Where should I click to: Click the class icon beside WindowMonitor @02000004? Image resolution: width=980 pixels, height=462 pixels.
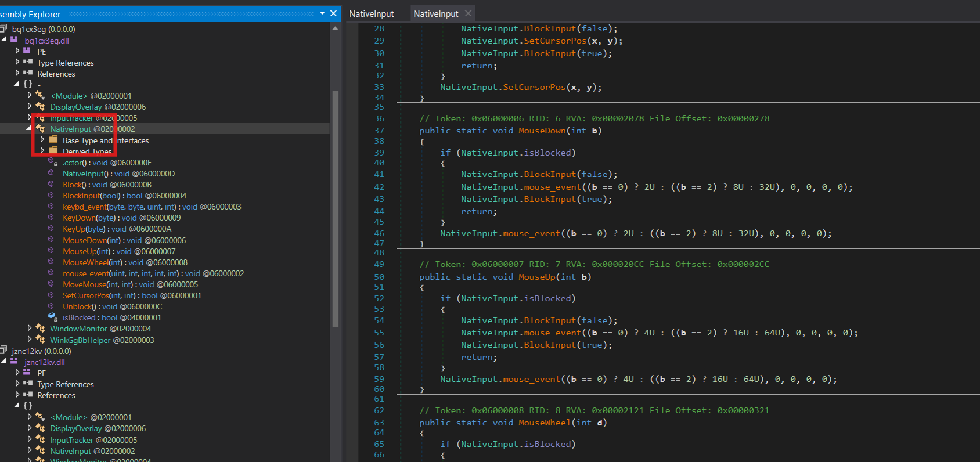click(40, 328)
